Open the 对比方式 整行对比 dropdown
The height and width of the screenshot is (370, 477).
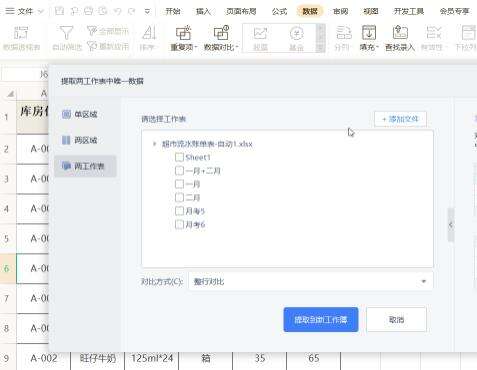point(311,281)
